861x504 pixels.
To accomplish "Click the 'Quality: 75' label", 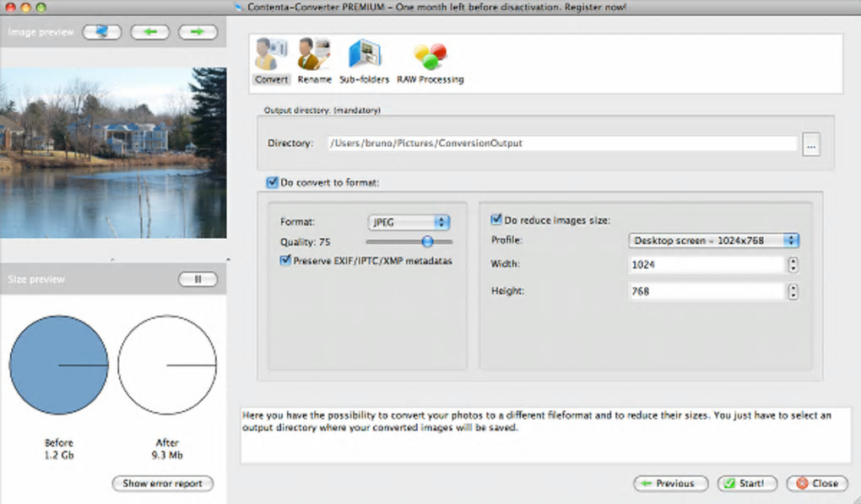I will tap(306, 242).
